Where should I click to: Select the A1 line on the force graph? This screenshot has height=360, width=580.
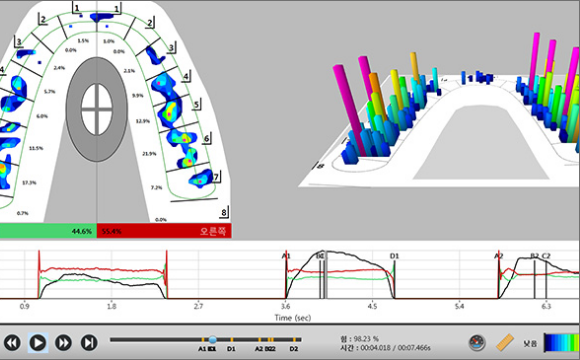coord(286,277)
